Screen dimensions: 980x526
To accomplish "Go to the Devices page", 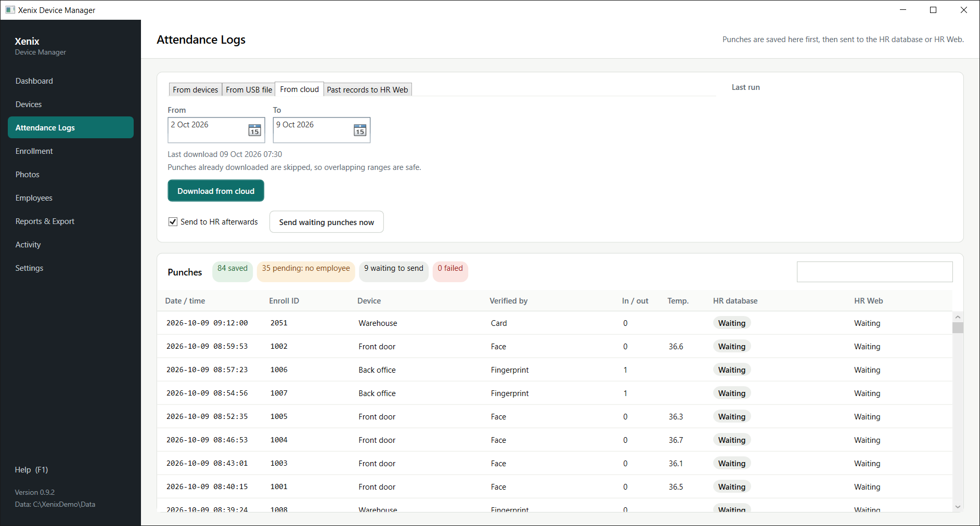I will click(71, 104).
